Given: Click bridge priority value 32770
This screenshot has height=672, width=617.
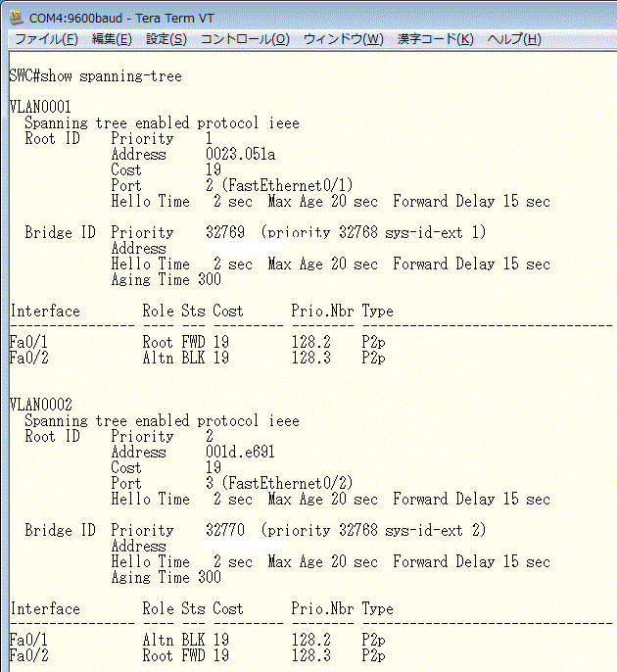Looking at the screenshot, I should pos(225,530).
